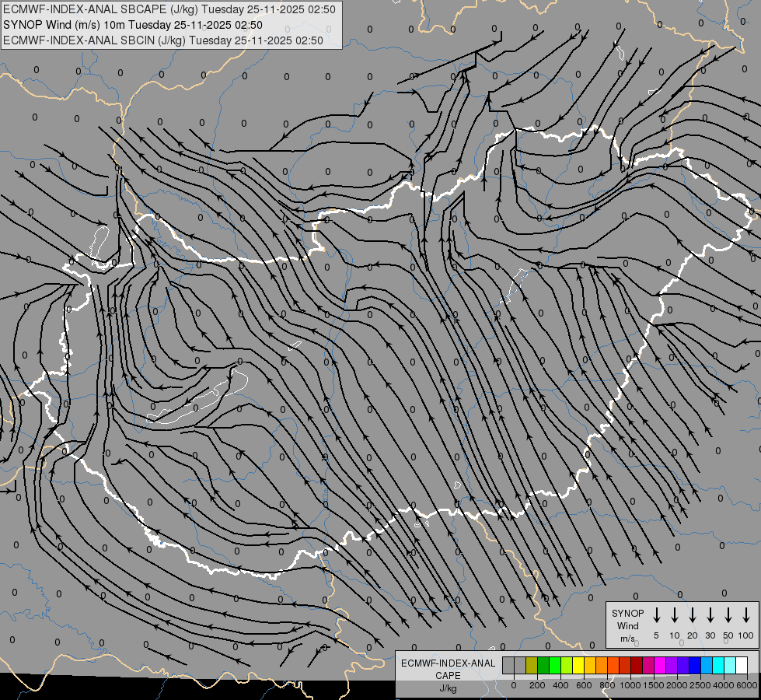This screenshot has width=761, height=700.
Task: Click the 400 tick label on CAPE scale
Action: (x=560, y=685)
